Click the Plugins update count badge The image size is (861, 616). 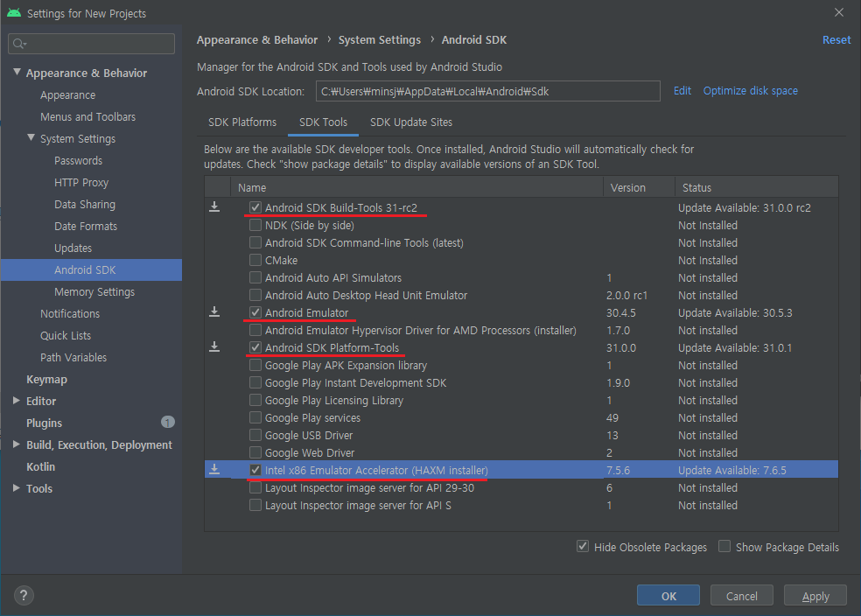coord(167,422)
